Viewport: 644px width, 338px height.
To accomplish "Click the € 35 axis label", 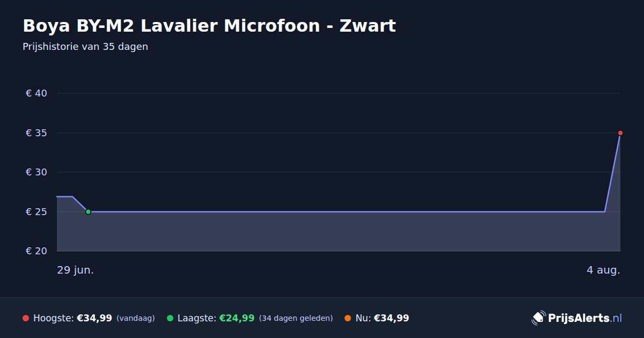I will 36,133.
